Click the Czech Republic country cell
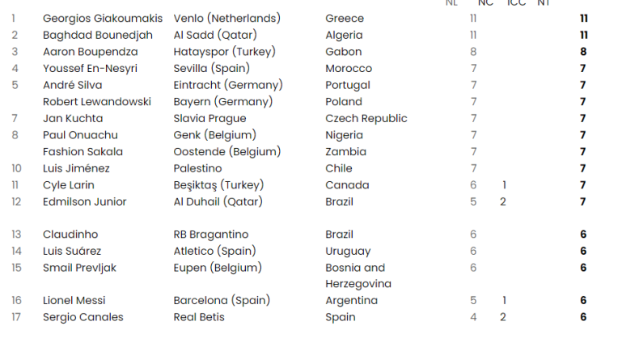639x364 pixels. coord(366,119)
